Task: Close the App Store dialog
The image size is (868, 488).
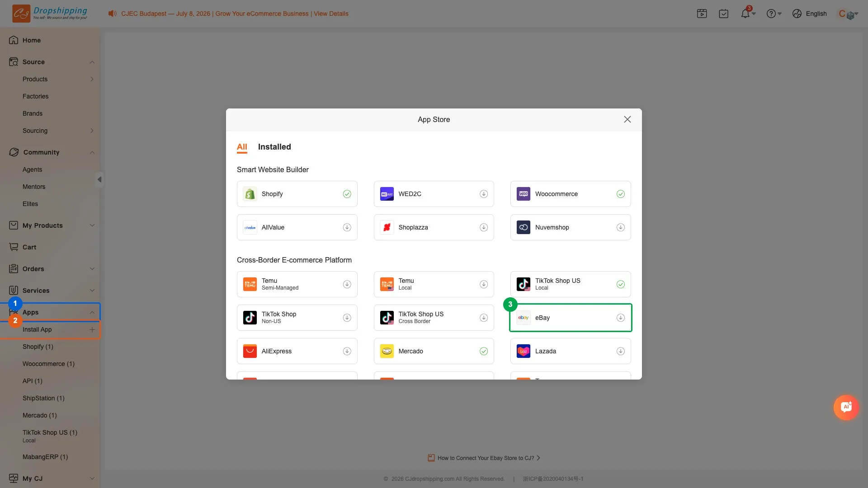Action: coord(627,119)
